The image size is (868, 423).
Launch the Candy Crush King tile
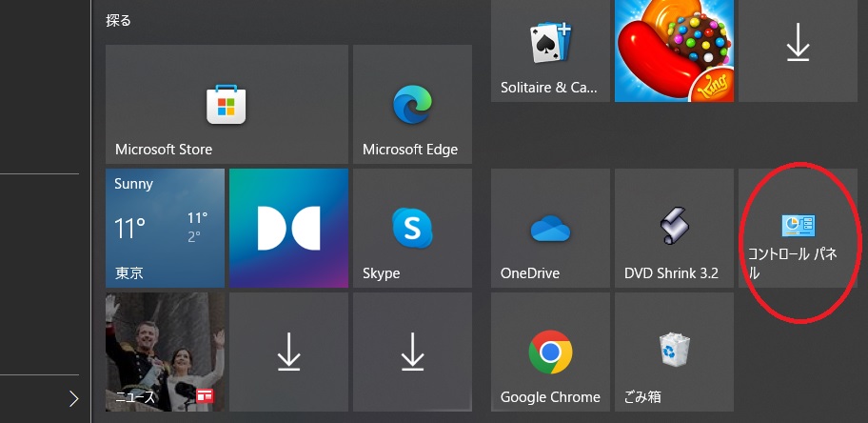coord(674,50)
